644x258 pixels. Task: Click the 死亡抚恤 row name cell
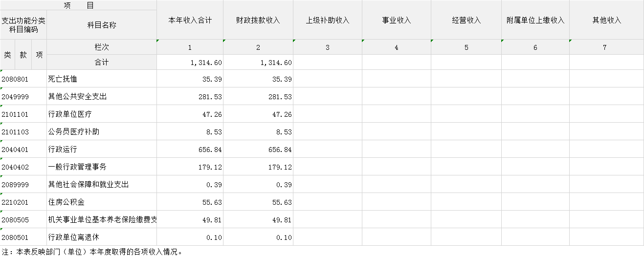click(63, 79)
